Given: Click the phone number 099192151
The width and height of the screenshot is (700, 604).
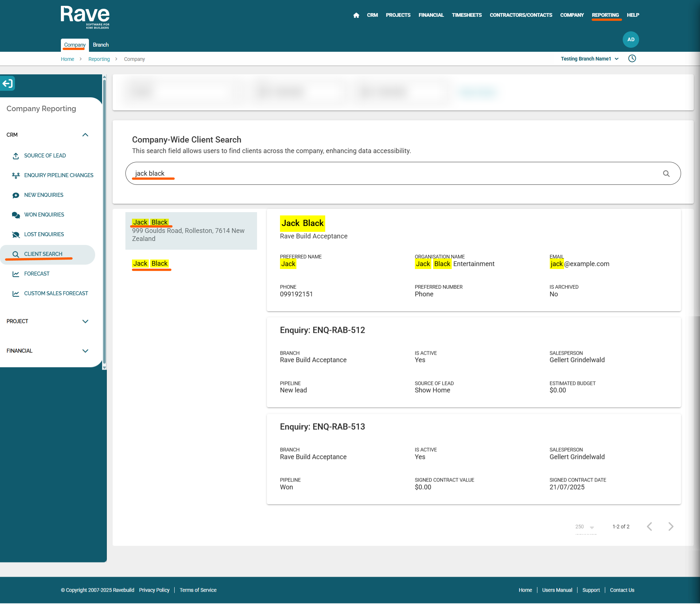Looking at the screenshot, I should click(x=296, y=294).
